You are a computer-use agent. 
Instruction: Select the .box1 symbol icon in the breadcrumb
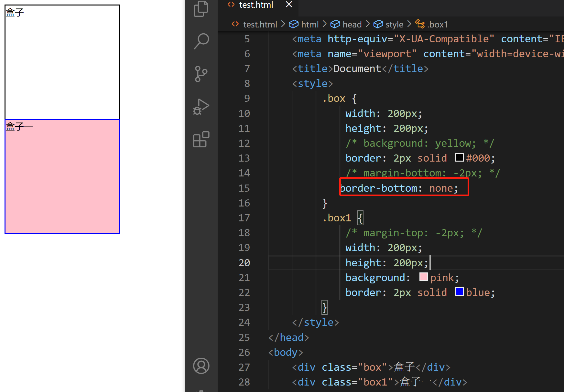pos(420,24)
